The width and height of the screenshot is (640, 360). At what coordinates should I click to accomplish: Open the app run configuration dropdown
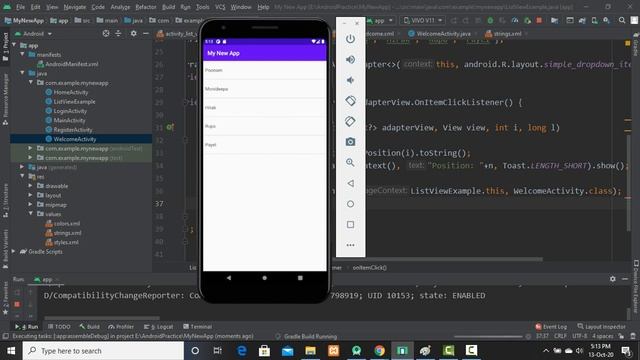point(380,20)
